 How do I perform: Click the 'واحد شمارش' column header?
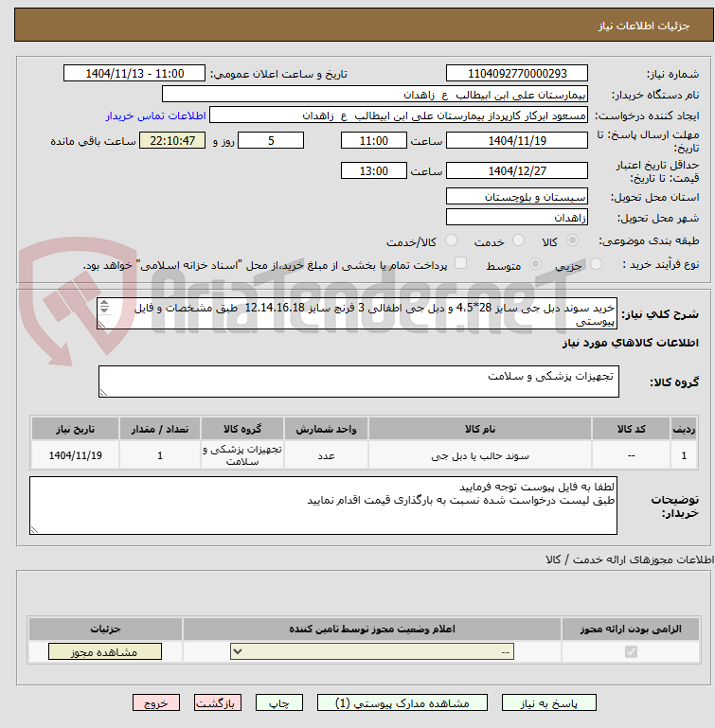point(326,429)
